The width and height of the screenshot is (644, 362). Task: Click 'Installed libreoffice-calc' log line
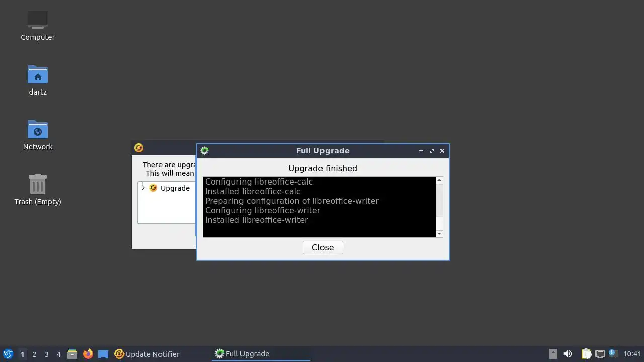coord(253,191)
